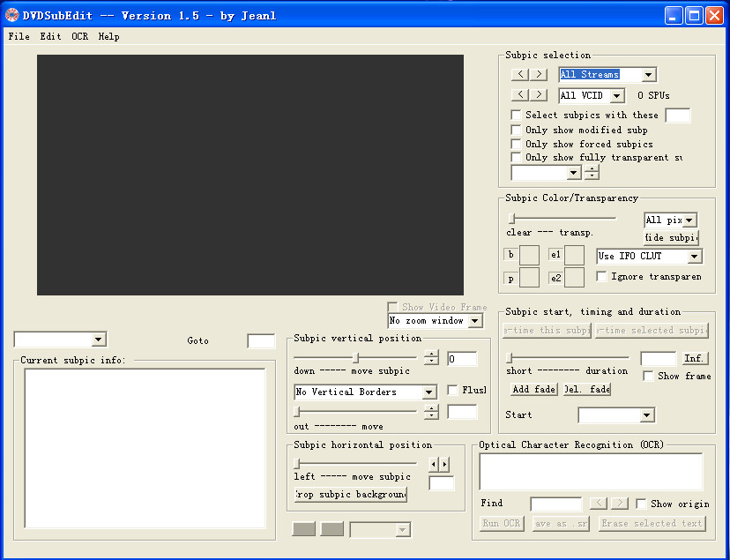Go to next VCID with right arrow
The height and width of the screenshot is (560, 730).
(x=539, y=95)
